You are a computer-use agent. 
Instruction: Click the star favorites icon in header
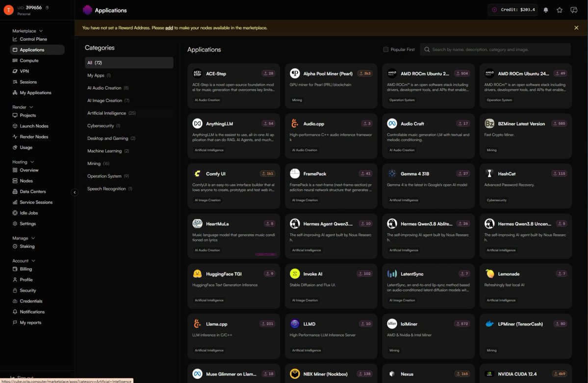pos(560,10)
